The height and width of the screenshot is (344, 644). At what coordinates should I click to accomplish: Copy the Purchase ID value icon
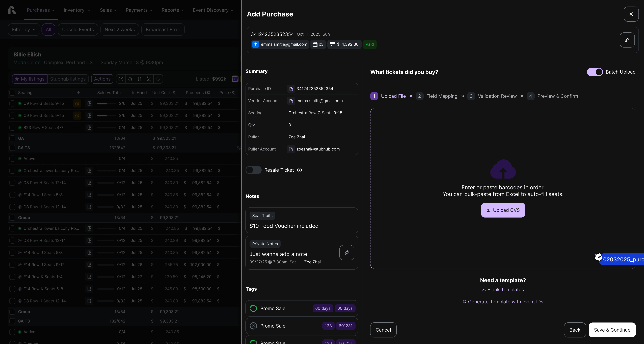click(x=291, y=89)
